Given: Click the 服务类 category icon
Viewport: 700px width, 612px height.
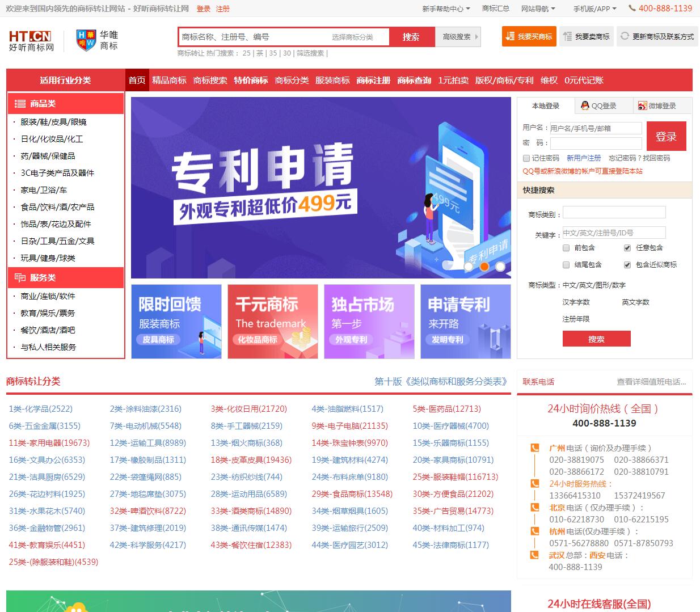Looking at the screenshot, I should 20,277.
